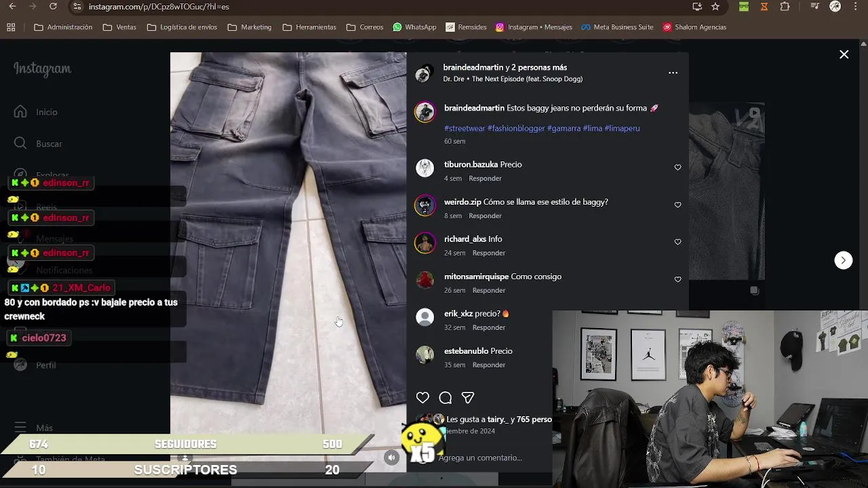
Task: Click mitonsamirquispe's red avatar
Action: (x=425, y=280)
